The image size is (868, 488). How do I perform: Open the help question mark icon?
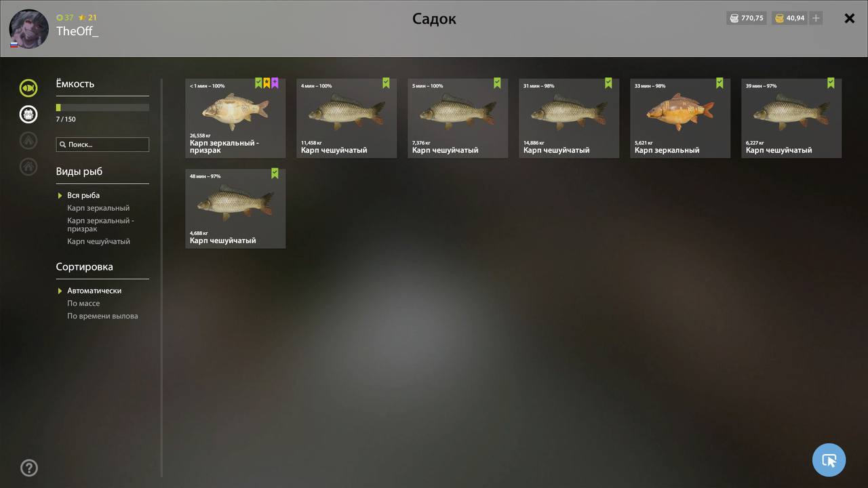[x=29, y=468]
